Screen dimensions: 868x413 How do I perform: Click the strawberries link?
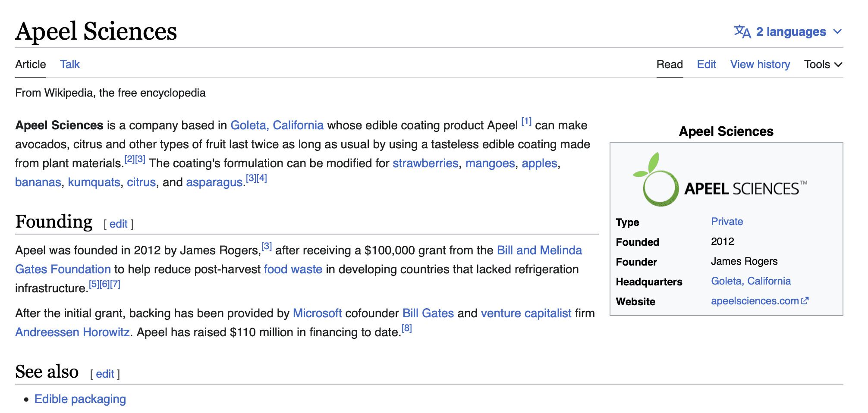425,163
